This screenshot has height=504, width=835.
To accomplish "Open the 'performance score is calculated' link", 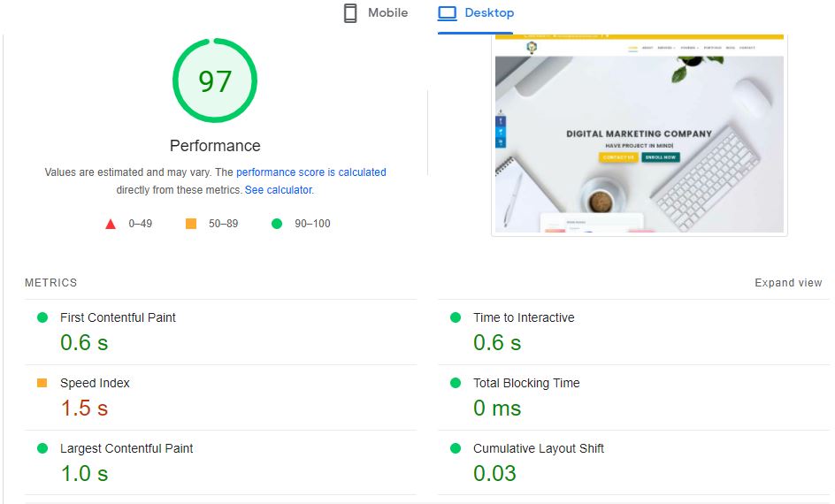I will click(x=310, y=172).
